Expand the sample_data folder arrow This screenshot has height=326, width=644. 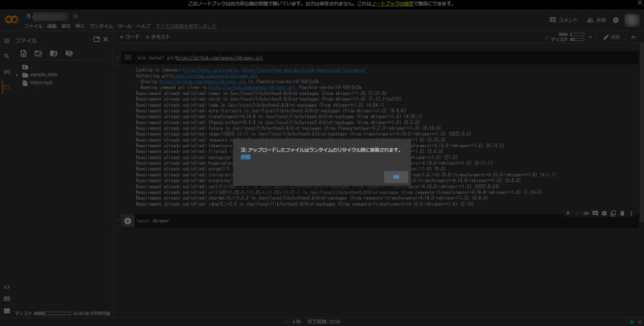pyautogui.click(x=17, y=75)
